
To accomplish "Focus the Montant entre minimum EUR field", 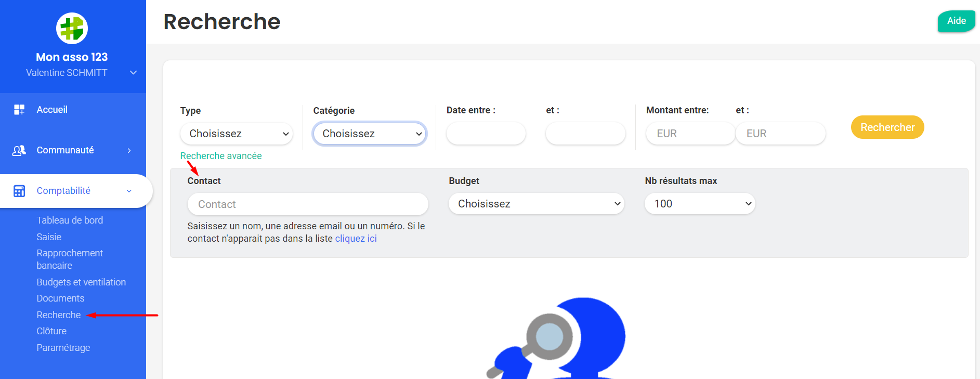I will point(690,134).
